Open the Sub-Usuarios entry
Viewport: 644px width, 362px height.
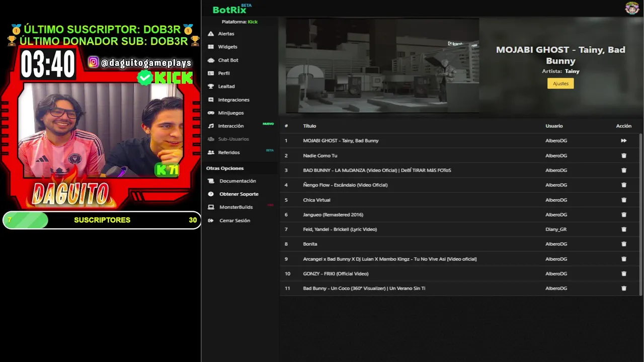tap(233, 139)
